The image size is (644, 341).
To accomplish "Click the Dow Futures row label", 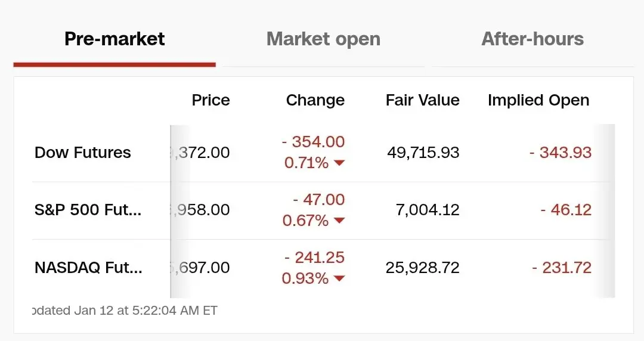I will point(83,153).
